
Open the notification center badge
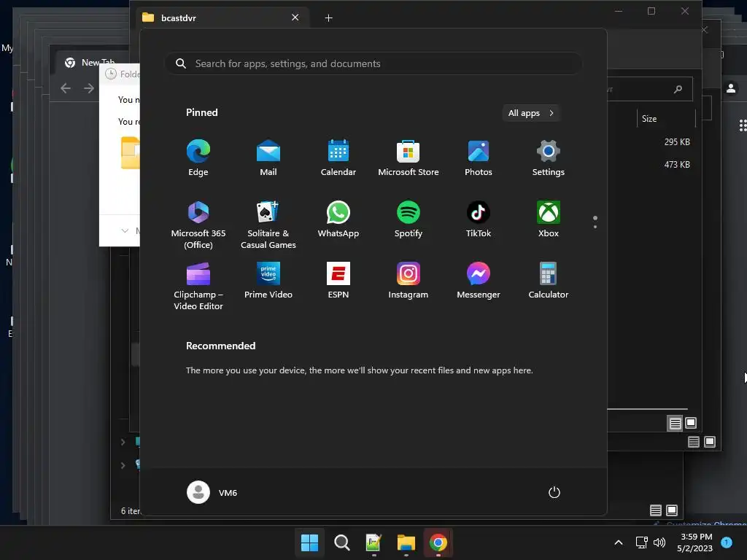click(x=727, y=542)
